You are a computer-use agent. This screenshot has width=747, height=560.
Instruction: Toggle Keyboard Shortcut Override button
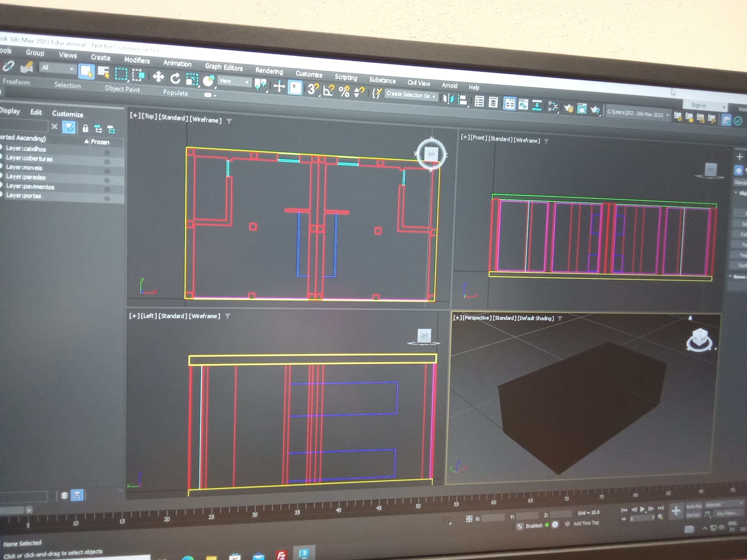coord(295,88)
